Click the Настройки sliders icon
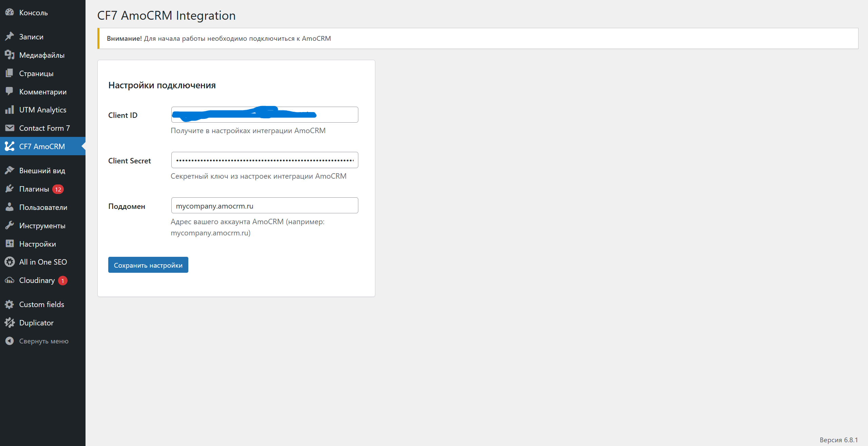Image resolution: width=868 pixels, height=446 pixels. click(x=10, y=244)
